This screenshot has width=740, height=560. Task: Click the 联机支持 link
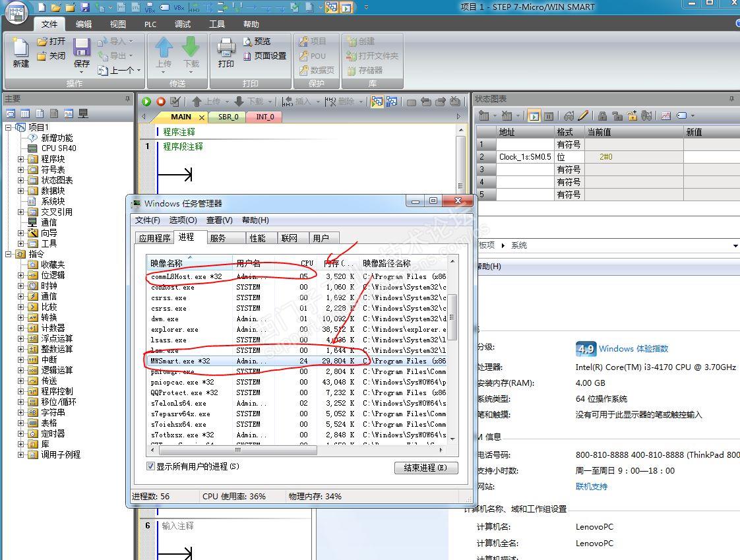click(x=592, y=486)
